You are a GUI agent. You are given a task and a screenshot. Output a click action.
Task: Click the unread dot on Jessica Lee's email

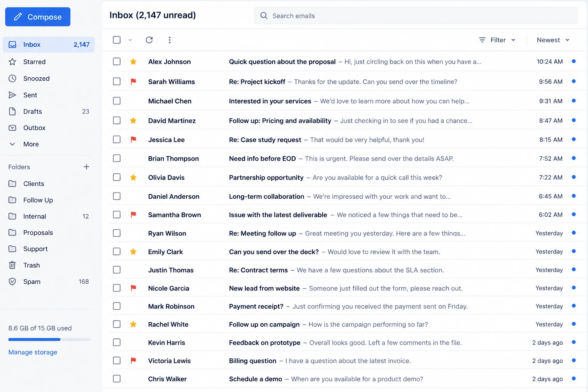coord(573,139)
